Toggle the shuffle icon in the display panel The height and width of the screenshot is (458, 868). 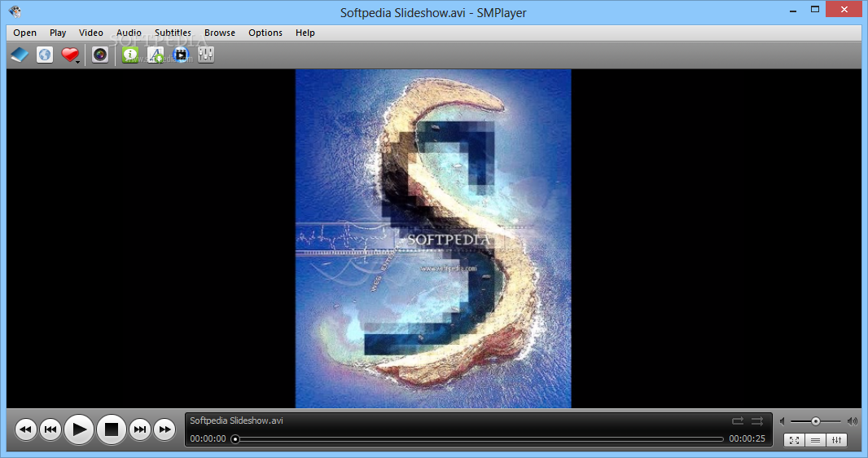click(x=757, y=421)
